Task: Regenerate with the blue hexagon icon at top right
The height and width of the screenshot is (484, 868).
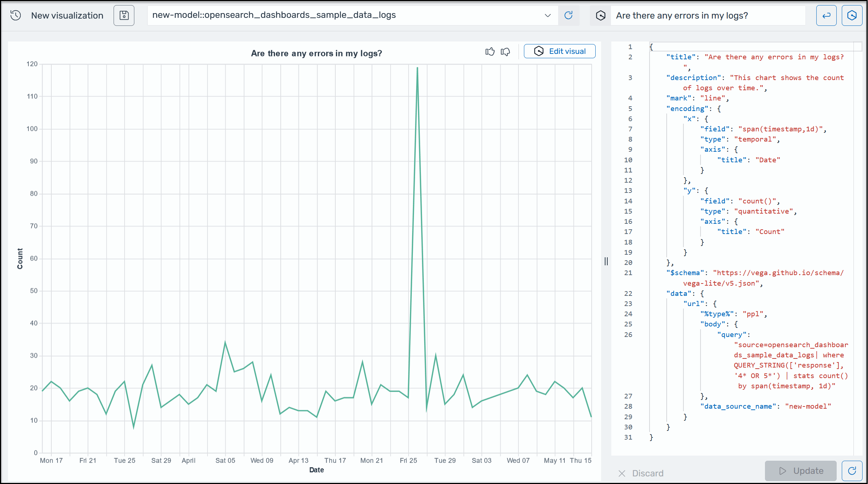Action: (x=852, y=15)
